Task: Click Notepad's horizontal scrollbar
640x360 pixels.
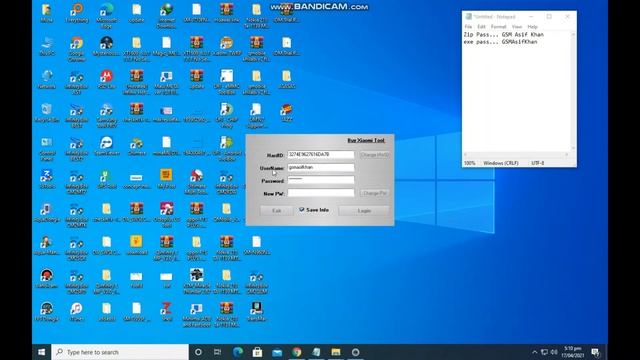Action: click(x=516, y=155)
